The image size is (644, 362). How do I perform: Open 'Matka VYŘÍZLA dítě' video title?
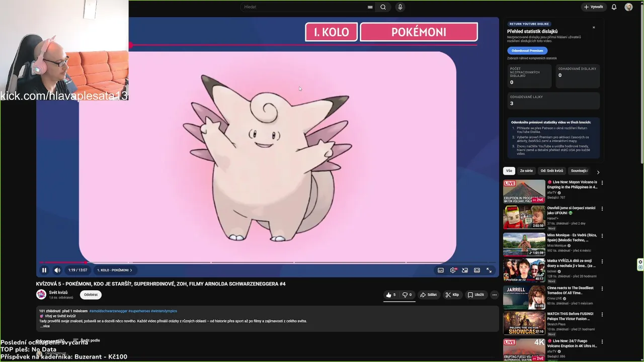pos(573,263)
